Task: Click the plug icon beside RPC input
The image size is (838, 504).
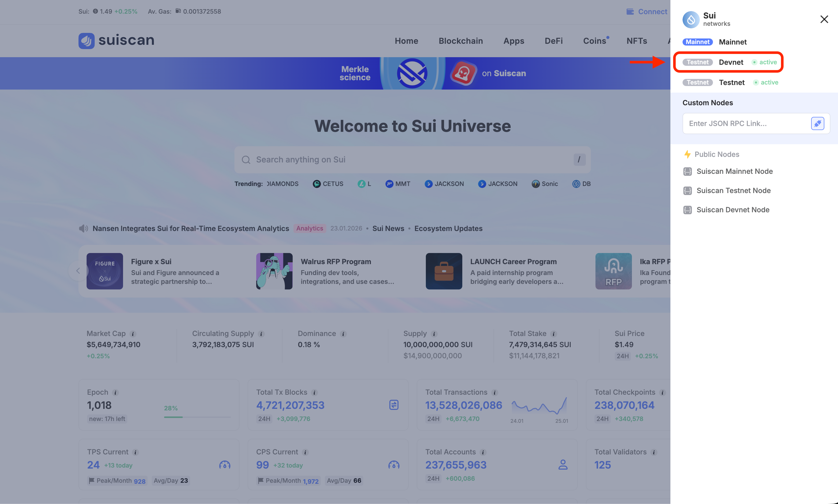Action: [x=817, y=123]
